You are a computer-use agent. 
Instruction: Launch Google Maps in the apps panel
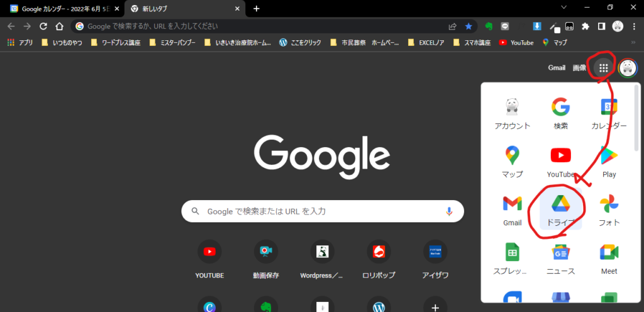click(x=512, y=161)
